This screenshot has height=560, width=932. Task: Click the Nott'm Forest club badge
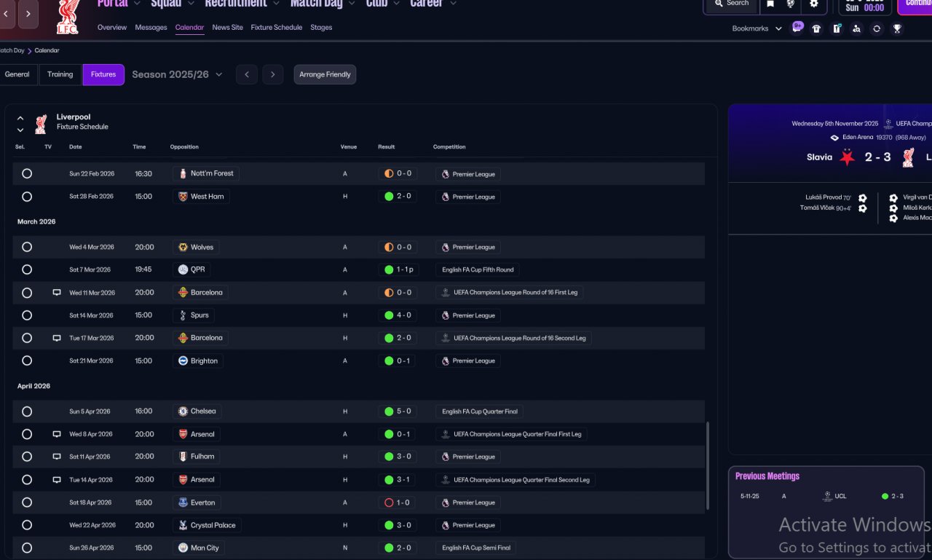(x=183, y=174)
